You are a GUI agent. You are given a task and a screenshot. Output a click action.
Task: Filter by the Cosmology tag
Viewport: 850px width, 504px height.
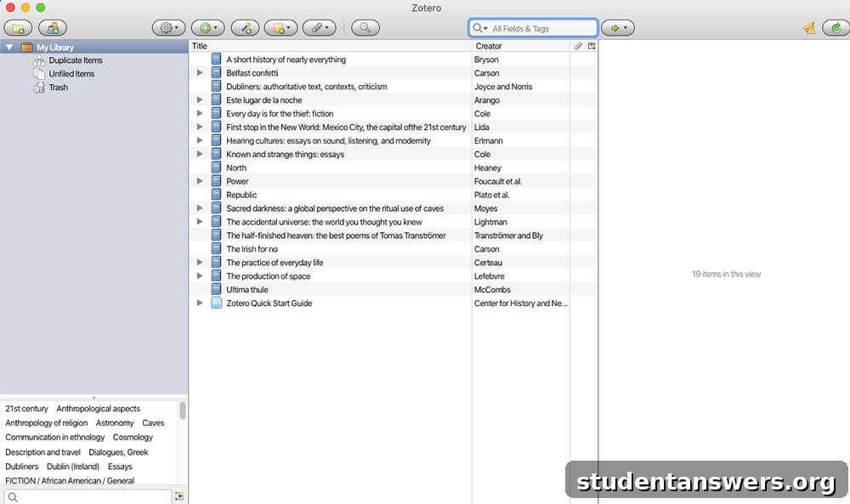(133, 438)
